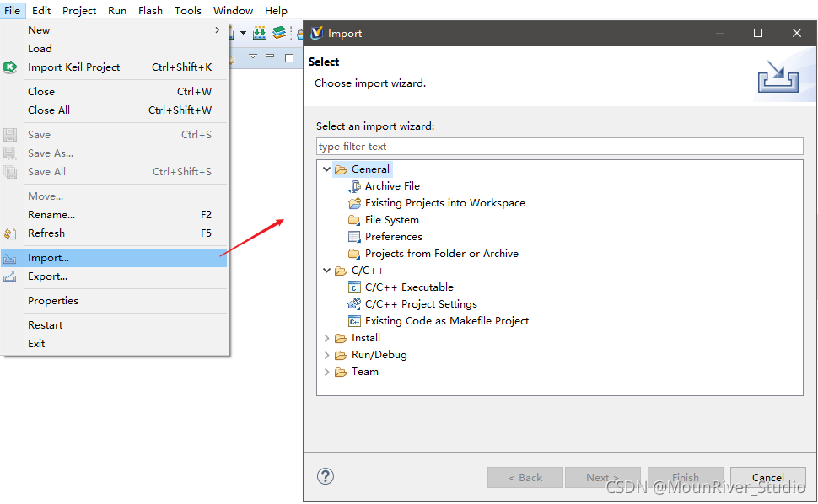818x504 pixels.
Task: Click the Preferences wizard icon
Action: pyautogui.click(x=354, y=237)
